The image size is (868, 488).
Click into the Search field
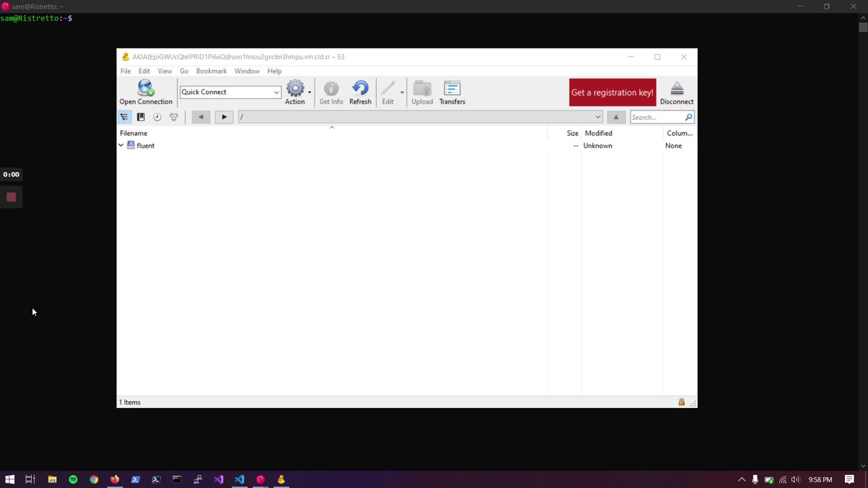tap(656, 117)
